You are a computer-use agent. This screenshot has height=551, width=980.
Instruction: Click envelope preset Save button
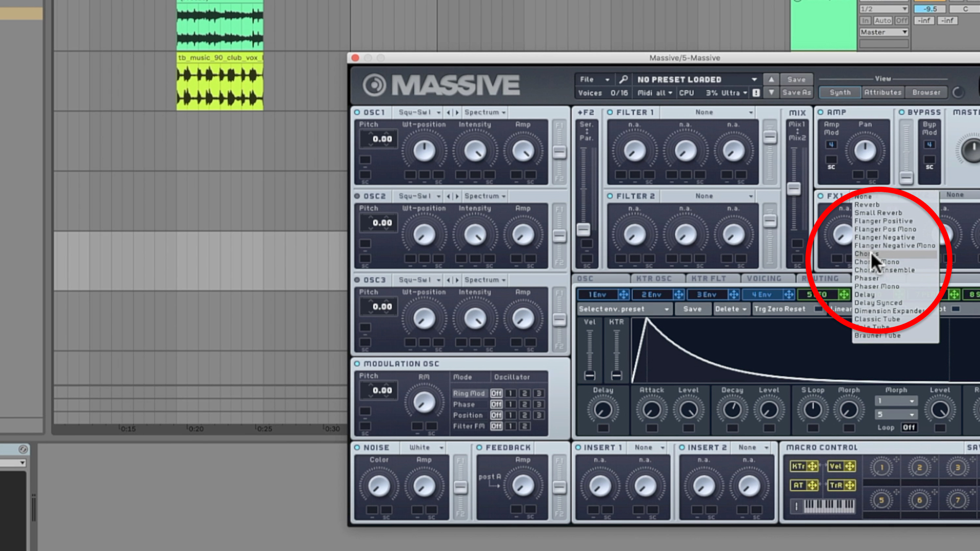(692, 309)
